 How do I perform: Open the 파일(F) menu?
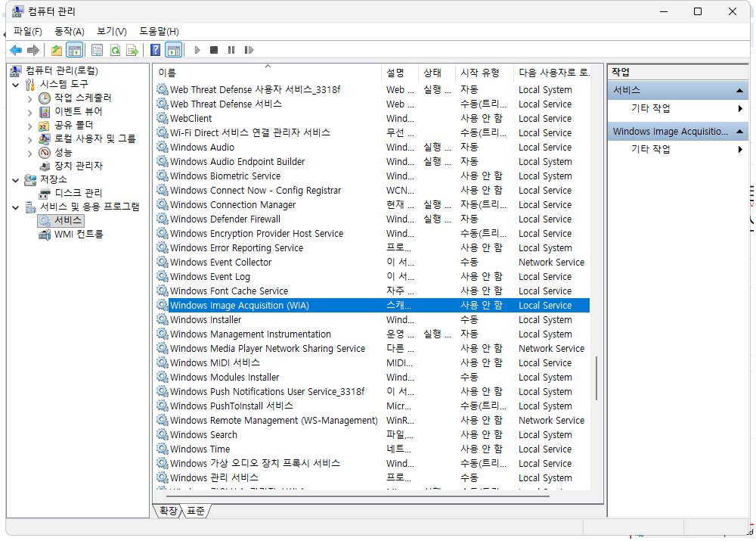27,31
